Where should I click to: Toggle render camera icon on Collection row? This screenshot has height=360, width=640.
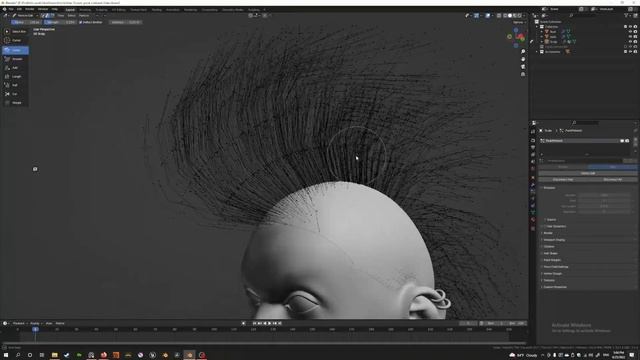(635, 27)
